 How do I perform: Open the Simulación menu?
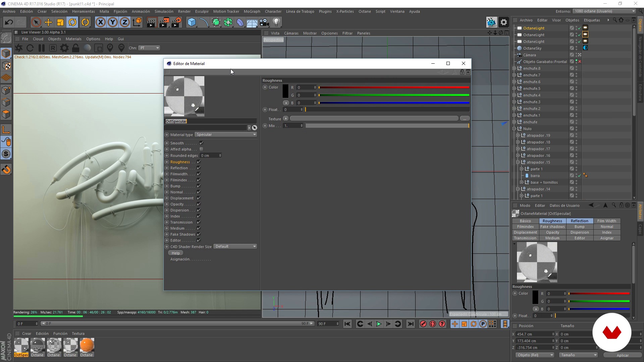pos(164,11)
